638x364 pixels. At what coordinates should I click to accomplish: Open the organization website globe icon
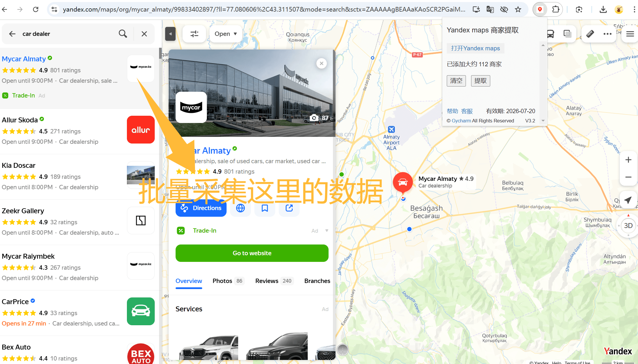[x=240, y=208]
